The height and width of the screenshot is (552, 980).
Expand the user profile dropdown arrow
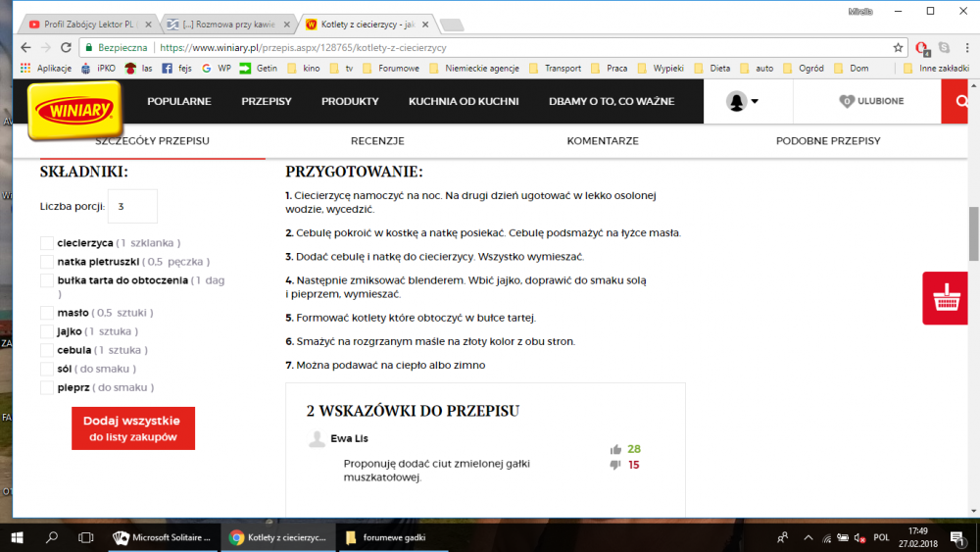pos(754,102)
